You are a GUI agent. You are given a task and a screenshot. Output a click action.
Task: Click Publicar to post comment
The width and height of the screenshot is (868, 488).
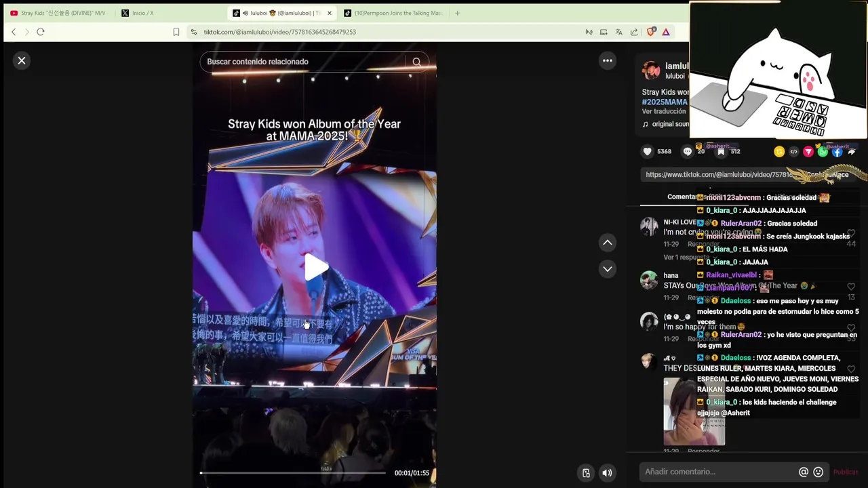point(846,472)
